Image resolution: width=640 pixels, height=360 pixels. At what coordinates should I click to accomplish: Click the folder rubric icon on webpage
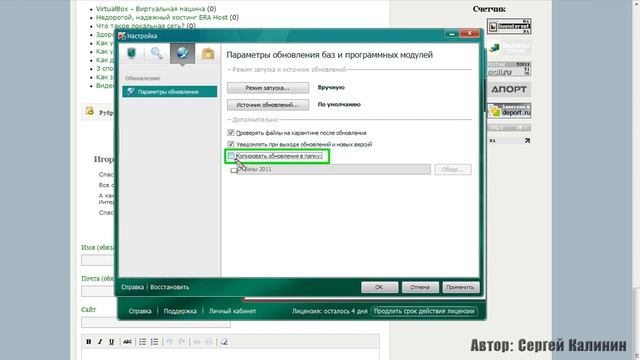pos(89,111)
